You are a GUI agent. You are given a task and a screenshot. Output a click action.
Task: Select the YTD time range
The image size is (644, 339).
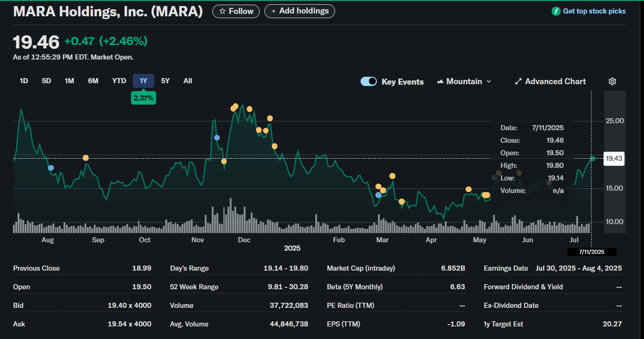pyautogui.click(x=119, y=81)
